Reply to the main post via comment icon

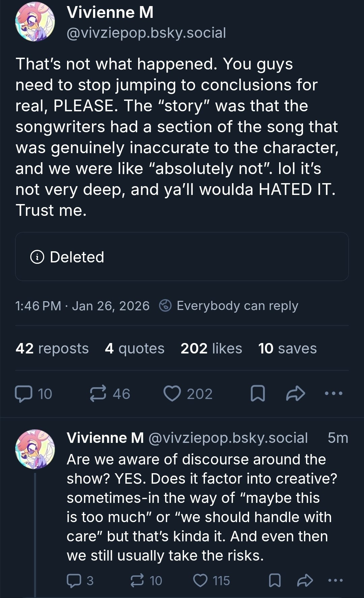point(24,394)
